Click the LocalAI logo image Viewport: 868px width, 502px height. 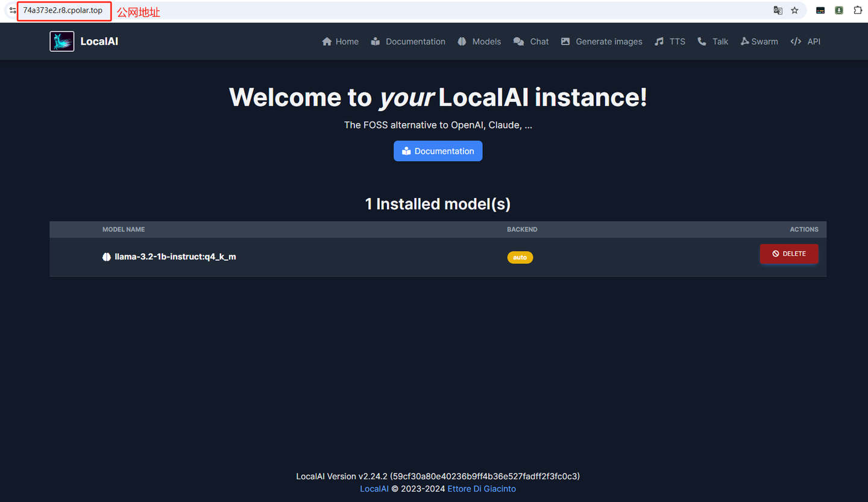point(61,41)
